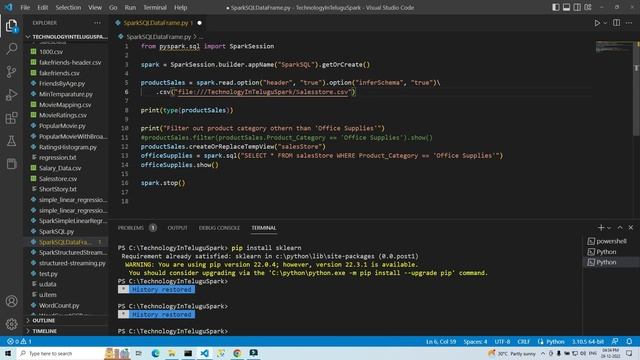Open the Search view in activity bar
The width and height of the screenshot is (640, 360).
[x=11, y=49]
